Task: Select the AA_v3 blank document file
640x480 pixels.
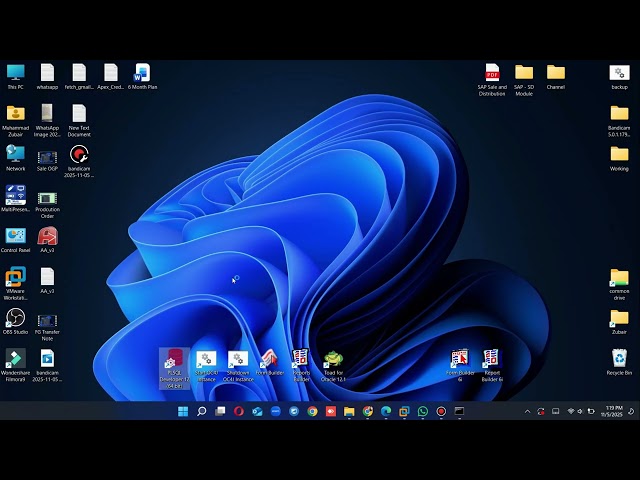Action: tap(47, 281)
